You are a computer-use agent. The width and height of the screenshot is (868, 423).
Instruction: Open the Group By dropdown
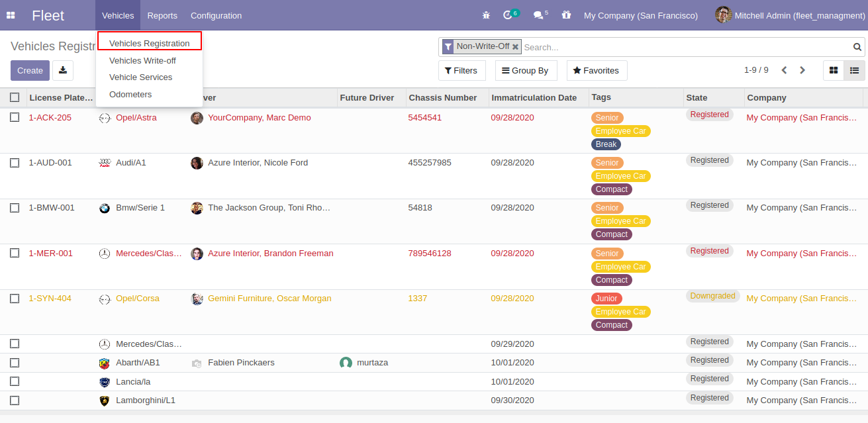coord(526,70)
